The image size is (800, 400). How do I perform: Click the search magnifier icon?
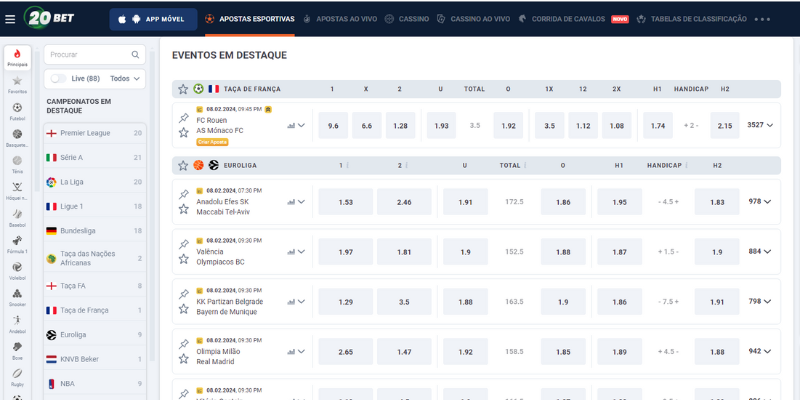pyautogui.click(x=135, y=55)
